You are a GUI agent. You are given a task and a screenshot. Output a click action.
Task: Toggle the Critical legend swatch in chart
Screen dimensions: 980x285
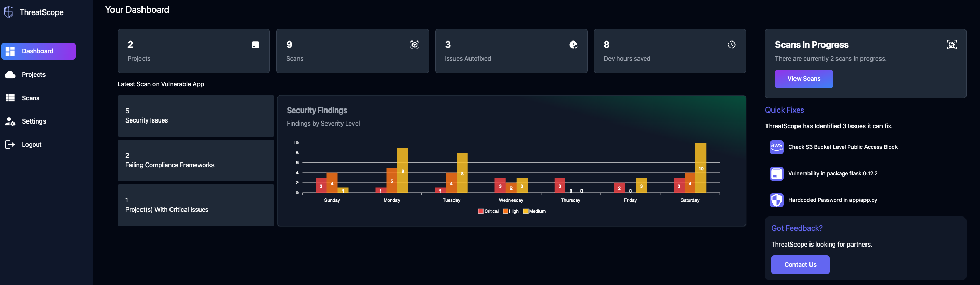click(x=481, y=211)
